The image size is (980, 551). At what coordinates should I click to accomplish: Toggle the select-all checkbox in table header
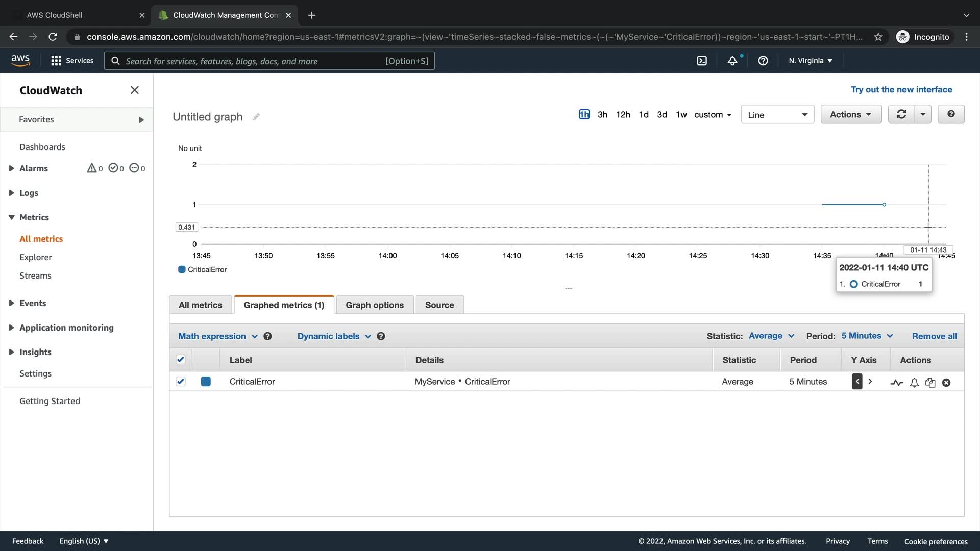[180, 360]
